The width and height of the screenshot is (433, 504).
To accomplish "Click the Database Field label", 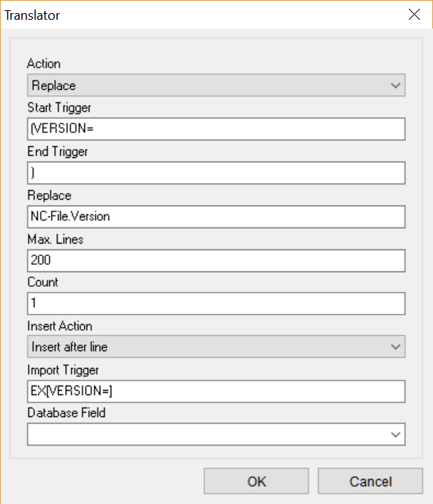I will point(67,413).
